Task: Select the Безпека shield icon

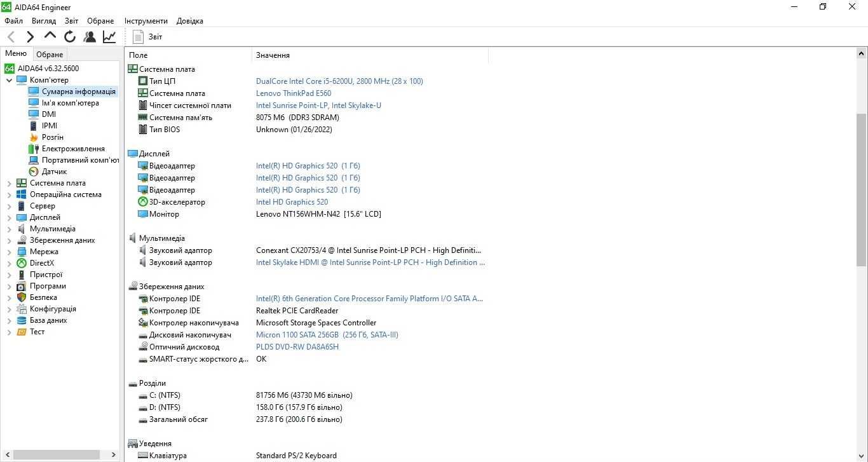Action: pos(22,297)
